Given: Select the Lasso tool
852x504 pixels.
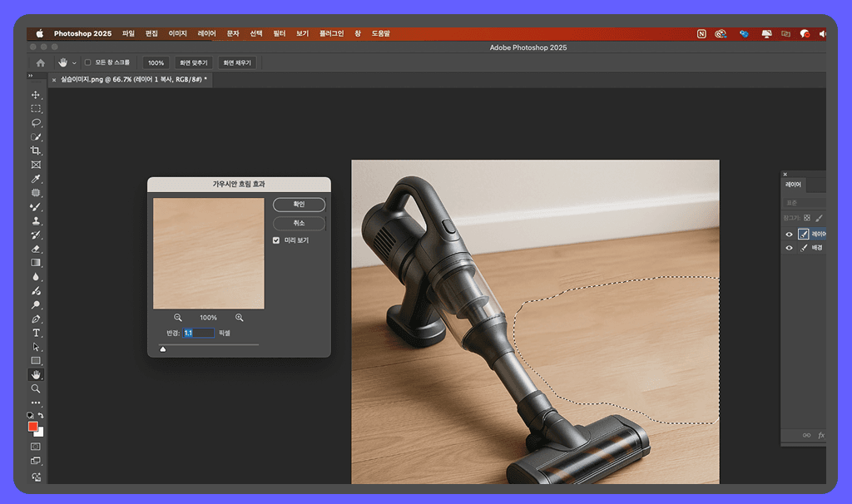Looking at the screenshot, I should click(36, 123).
